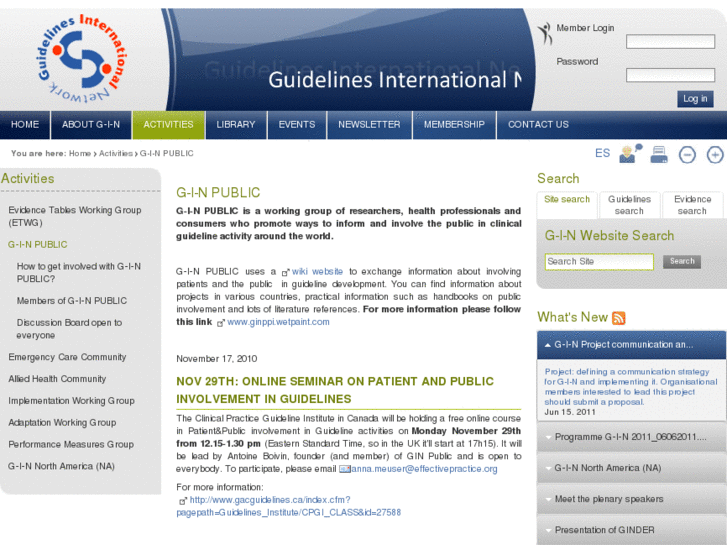Click Home in the breadcrumb trail
Viewport: 727px width, 545px height.
(80, 154)
